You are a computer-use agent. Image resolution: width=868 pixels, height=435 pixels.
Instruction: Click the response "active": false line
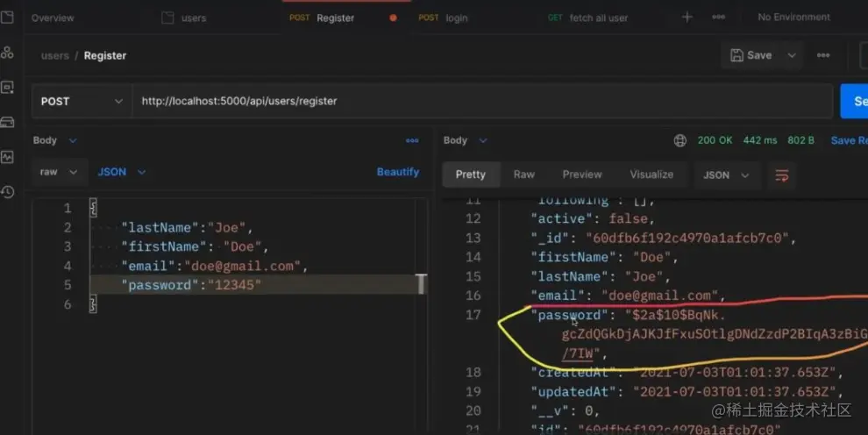(x=593, y=219)
